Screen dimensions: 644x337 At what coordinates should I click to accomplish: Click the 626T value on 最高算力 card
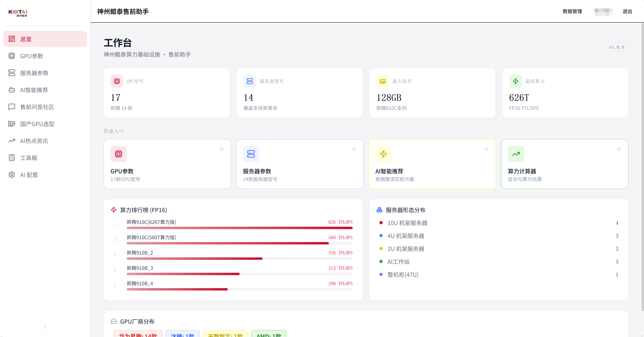519,98
